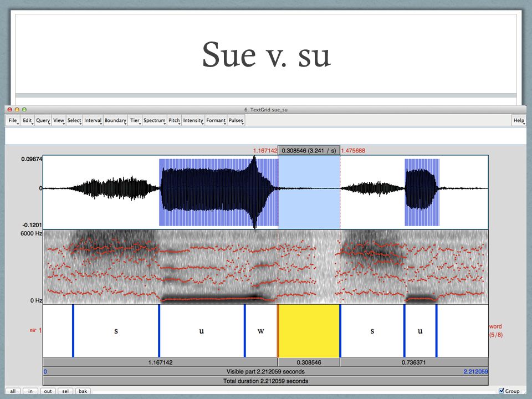
Task: Click the macOS green zoom window button
Action: [x=24, y=110]
